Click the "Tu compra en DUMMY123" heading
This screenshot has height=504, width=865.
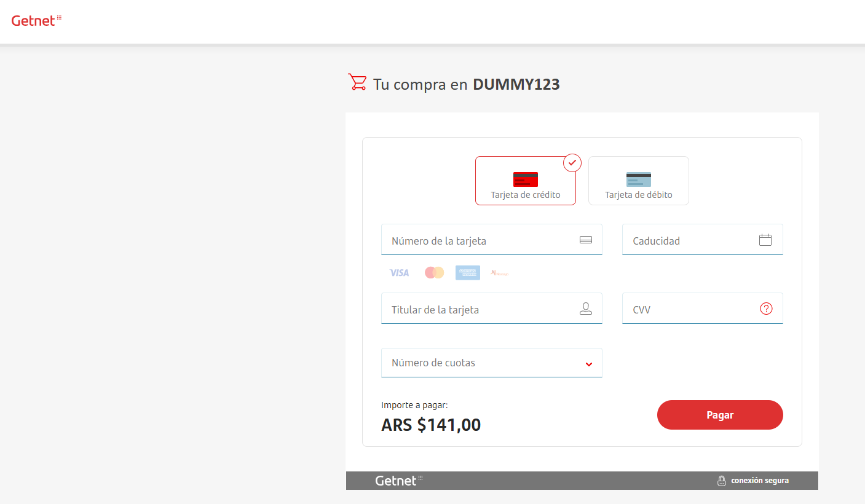(467, 84)
